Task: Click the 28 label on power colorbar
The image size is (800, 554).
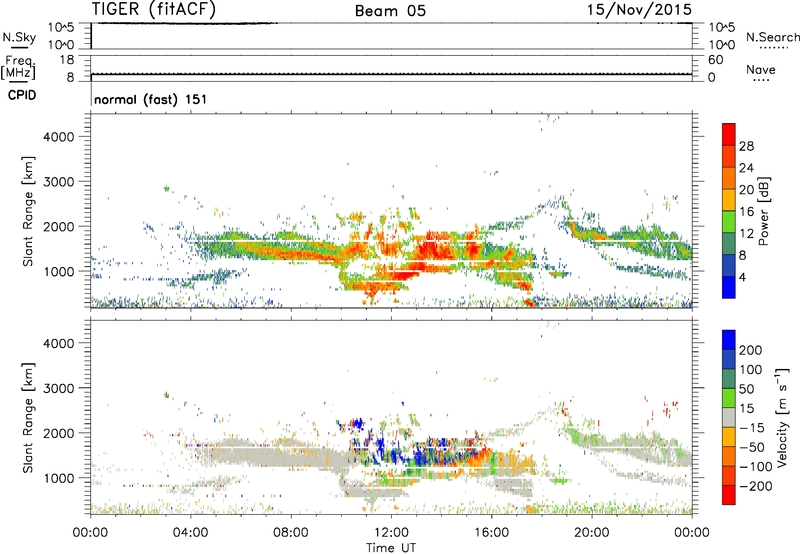Action: (x=746, y=146)
